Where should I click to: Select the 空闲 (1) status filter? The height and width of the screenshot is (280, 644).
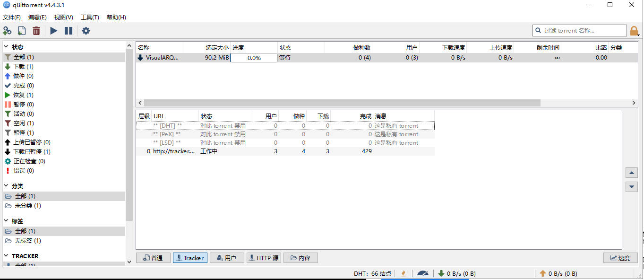pyautogui.click(x=64, y=123)
